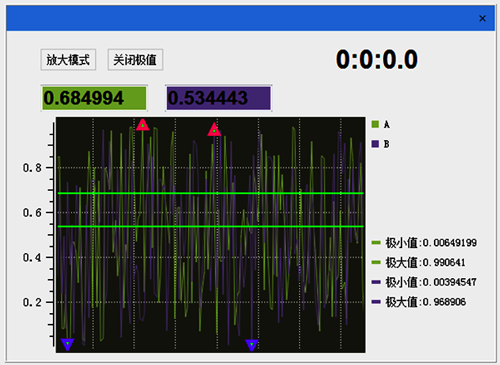
Task: Click the left red maximum marker triangle
Action: coord(143,125)
